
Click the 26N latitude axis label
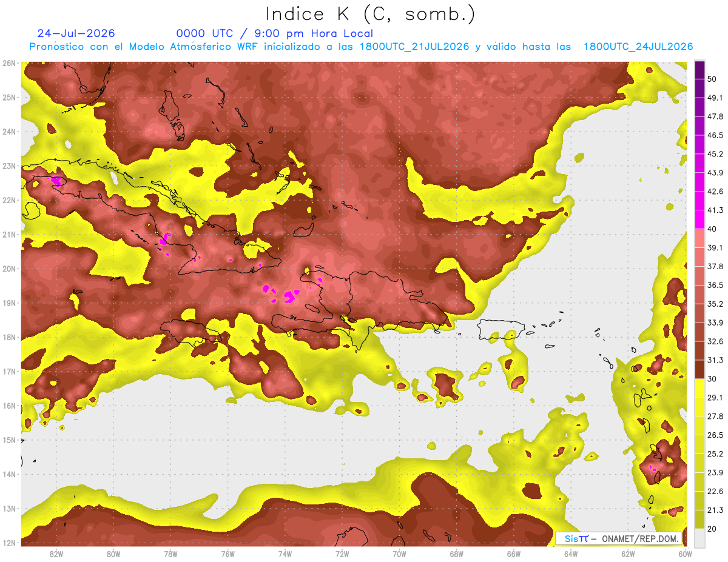pos(9,63)
